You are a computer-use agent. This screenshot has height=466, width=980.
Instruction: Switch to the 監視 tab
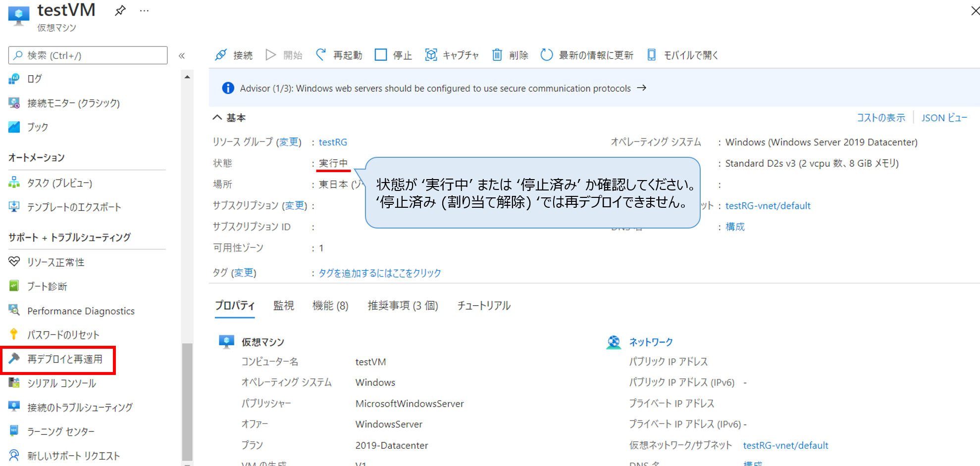(284, 305)
